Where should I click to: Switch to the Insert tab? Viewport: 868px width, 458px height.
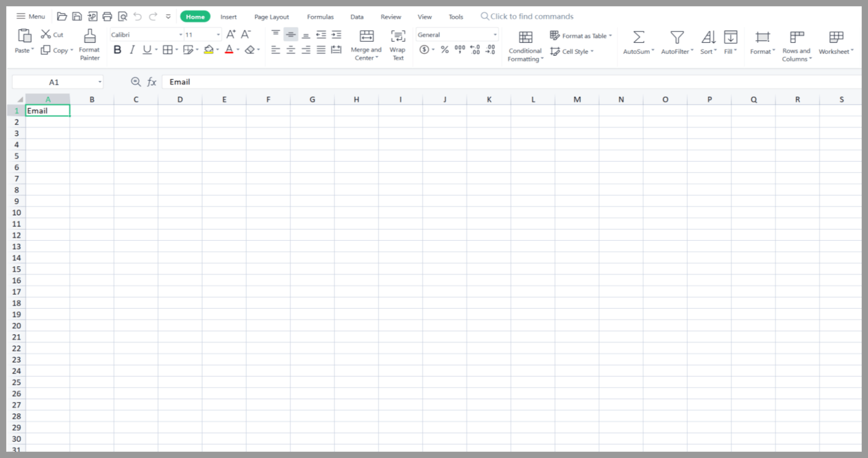(228, 17)
